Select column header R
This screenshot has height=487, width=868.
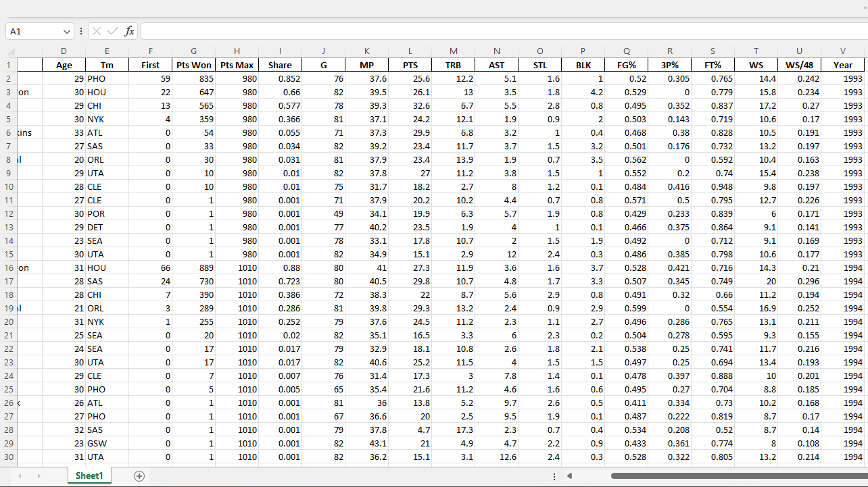click(x=669, y=51)
